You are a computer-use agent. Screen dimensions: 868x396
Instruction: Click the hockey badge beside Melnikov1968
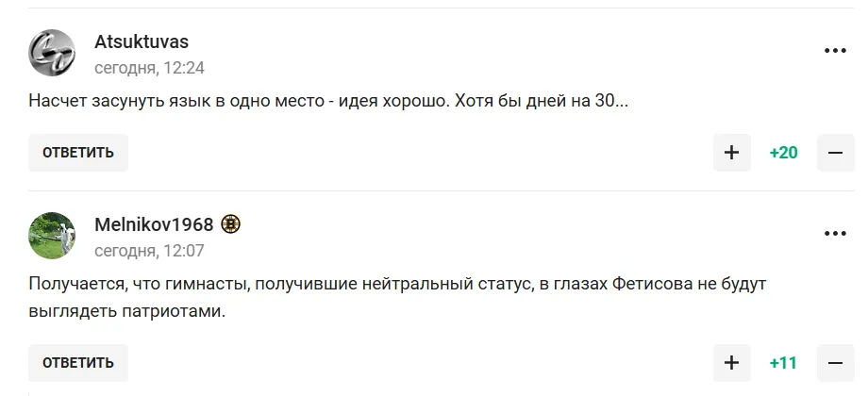(x=231, y=224)
